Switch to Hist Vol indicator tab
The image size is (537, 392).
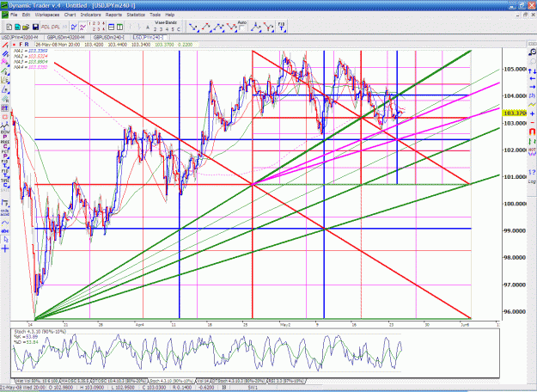coord(37,381)
